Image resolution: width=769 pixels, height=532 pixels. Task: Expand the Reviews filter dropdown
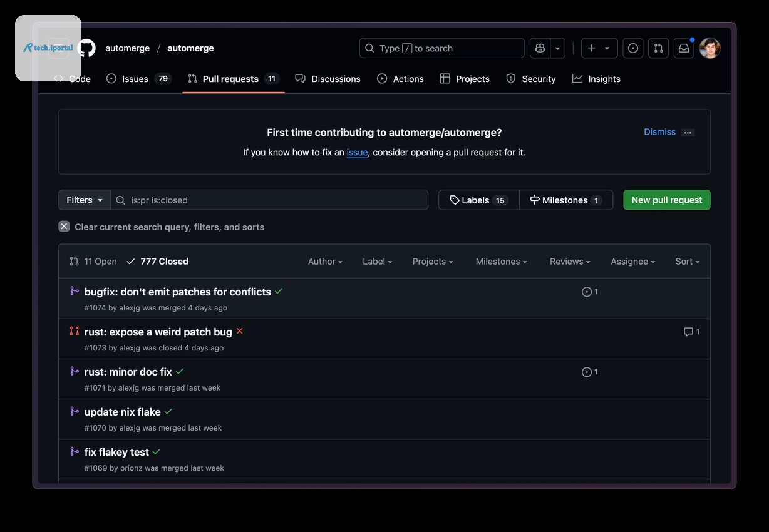(x=570, y=262)
